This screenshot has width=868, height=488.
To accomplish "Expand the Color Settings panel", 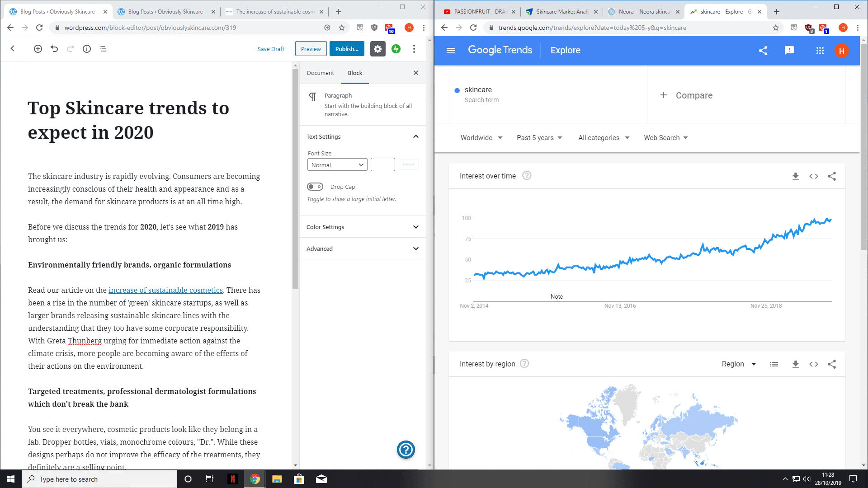I will pos(363,227).
